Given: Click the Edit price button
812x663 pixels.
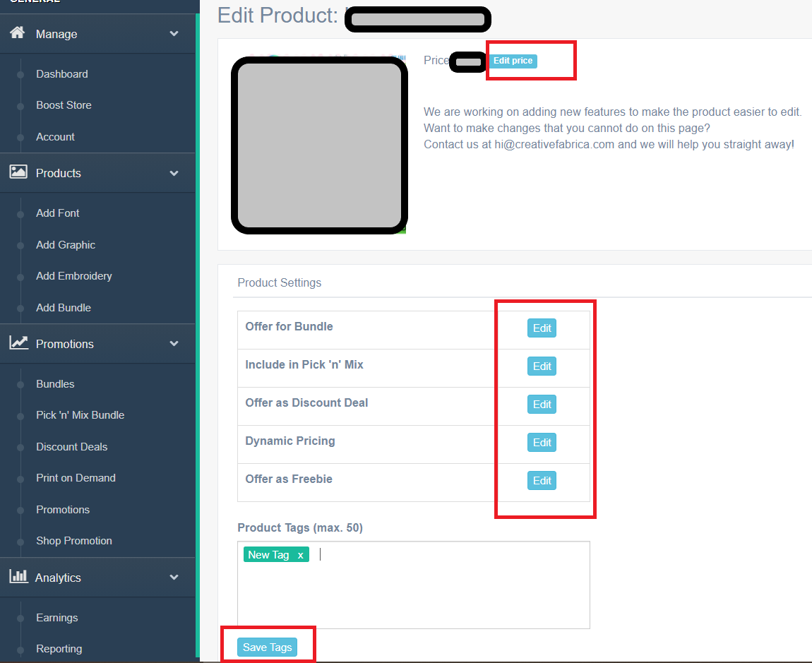Looking at the screenshot, I should (513, 61).
